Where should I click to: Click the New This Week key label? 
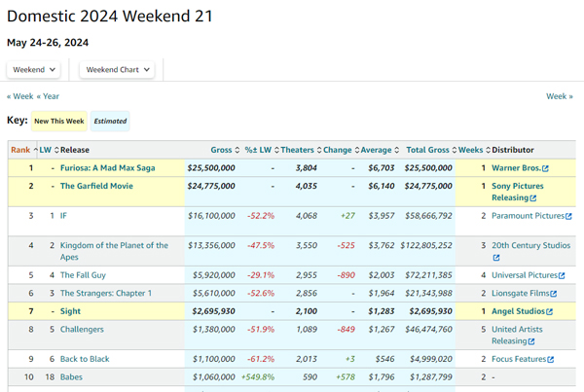[59, 121]
